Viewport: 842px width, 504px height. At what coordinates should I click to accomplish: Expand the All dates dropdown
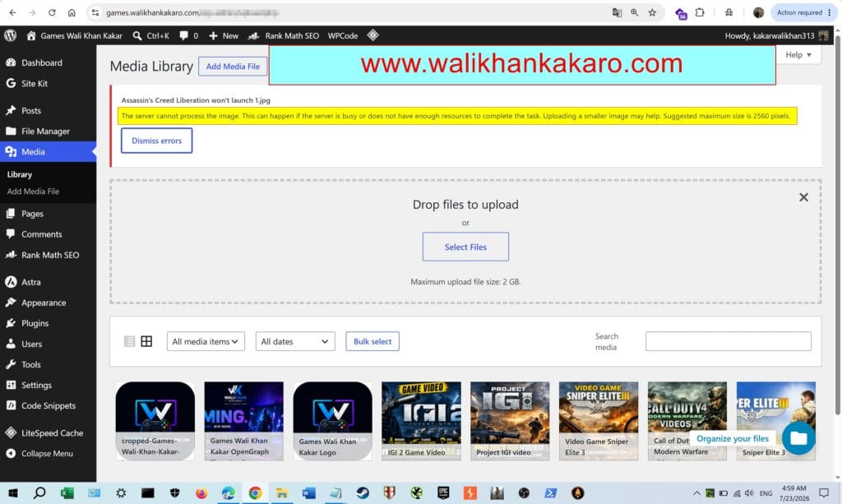[295, 341]
